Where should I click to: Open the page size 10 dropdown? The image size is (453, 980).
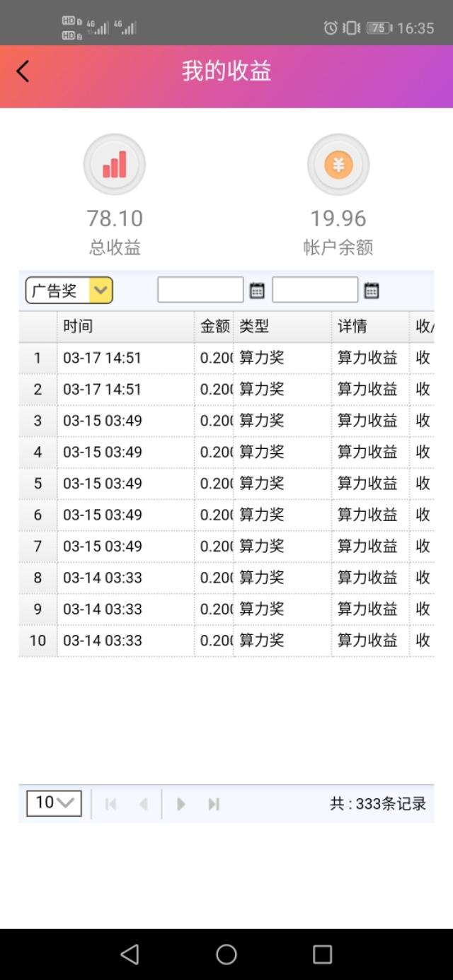click(x=53, y=803)
